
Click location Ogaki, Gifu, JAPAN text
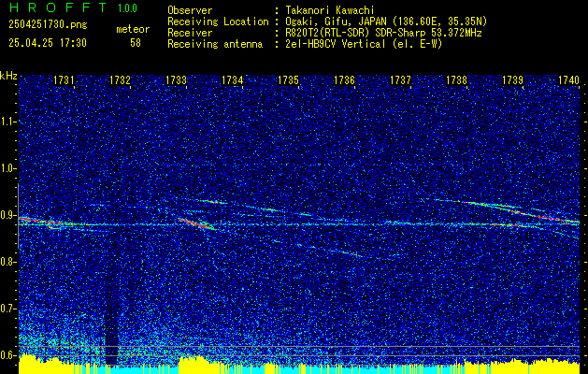[x=386, y=22]
